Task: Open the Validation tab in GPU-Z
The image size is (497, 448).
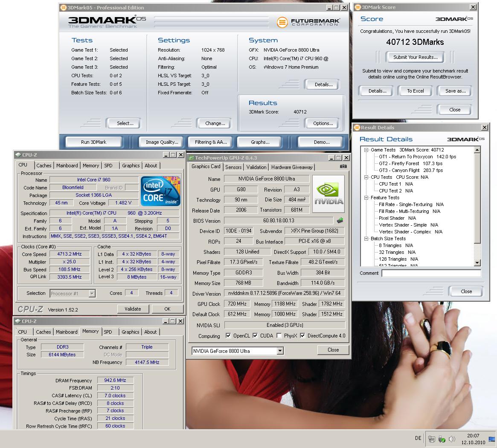Action: 256,167
